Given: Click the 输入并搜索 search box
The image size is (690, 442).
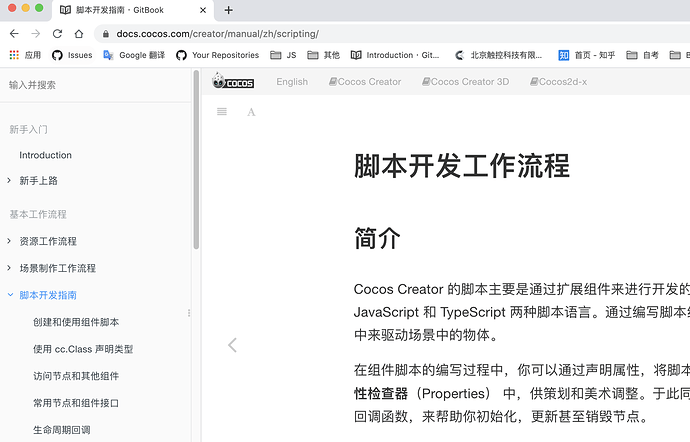Looking at the screenshot, I should point(95,85).
